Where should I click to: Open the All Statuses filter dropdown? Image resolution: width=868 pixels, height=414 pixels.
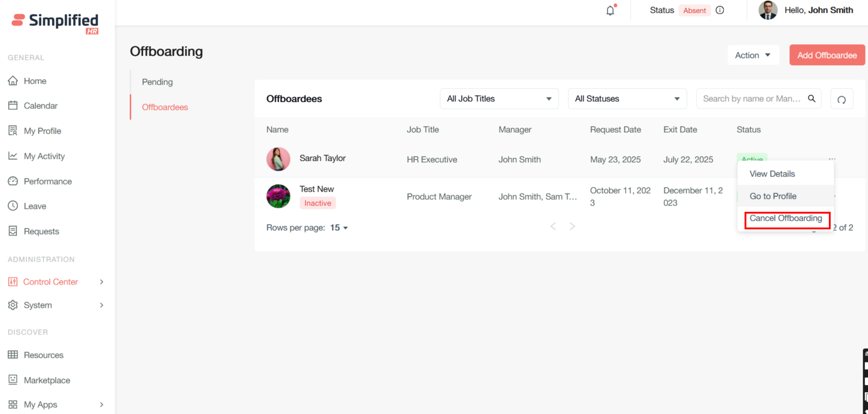pyautogui.click(x=627, y=99)
